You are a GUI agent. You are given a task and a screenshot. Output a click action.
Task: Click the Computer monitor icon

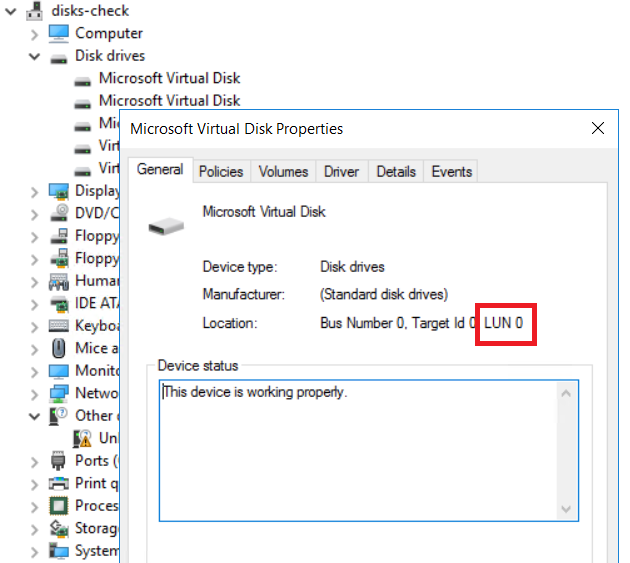59,33
